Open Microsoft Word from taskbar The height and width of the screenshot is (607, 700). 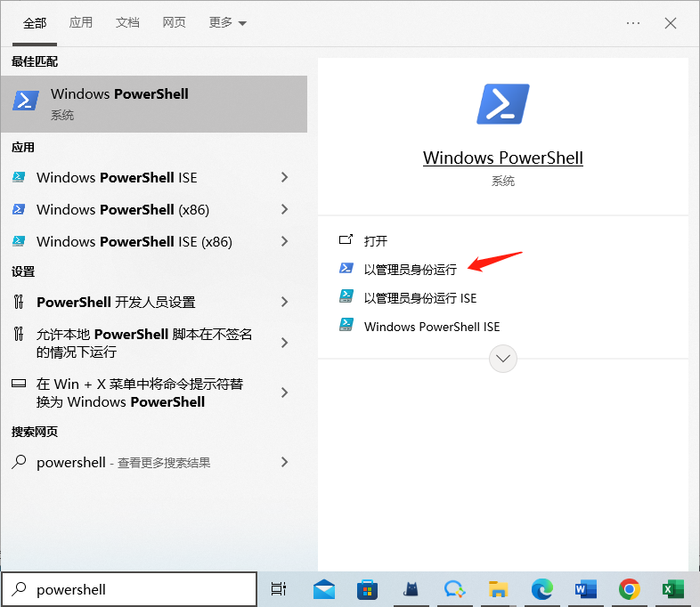pyautogui.click(x=586, y=589)
